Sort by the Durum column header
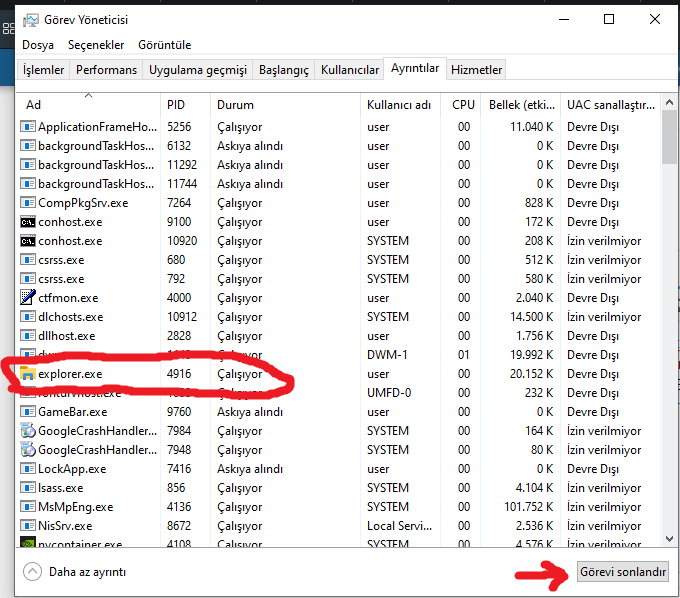This screenshot has width=680, height=598. 285,105
